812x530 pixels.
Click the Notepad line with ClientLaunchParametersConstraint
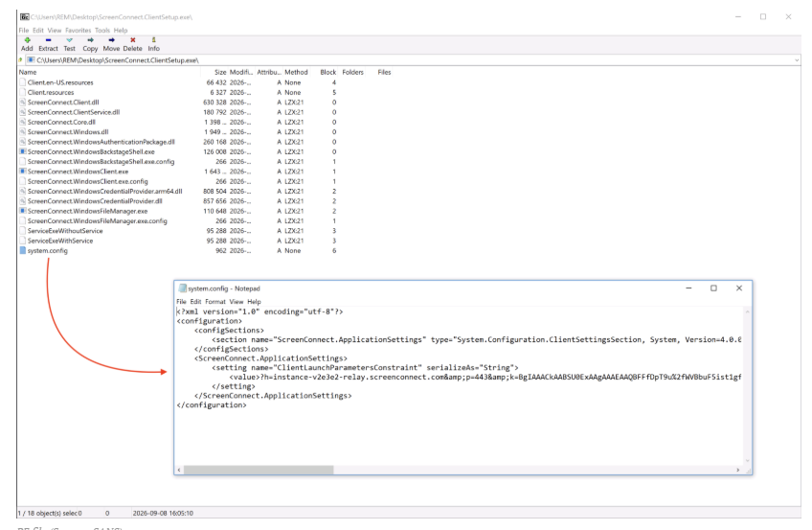coord(365,368)
